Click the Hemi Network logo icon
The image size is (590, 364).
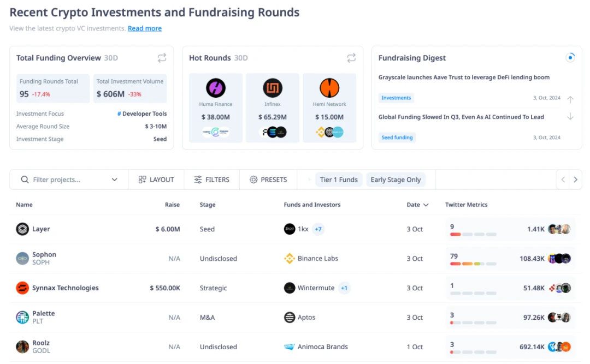(329, 88)
